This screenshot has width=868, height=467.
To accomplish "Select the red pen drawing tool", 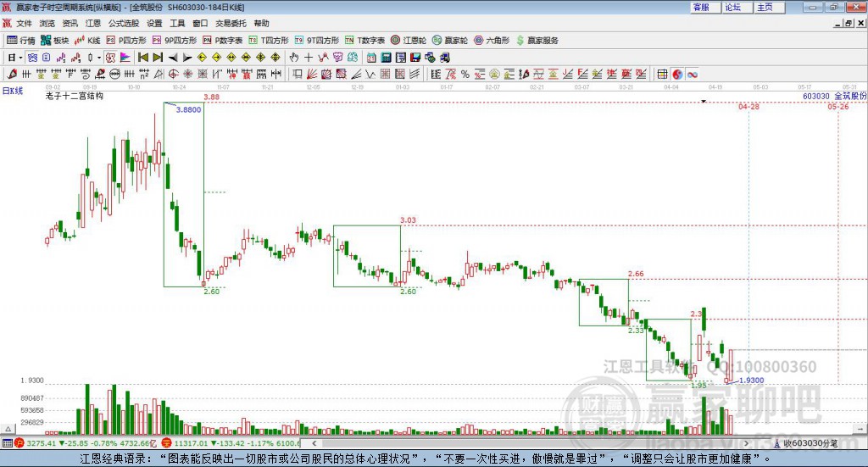I will coord(12,75).
